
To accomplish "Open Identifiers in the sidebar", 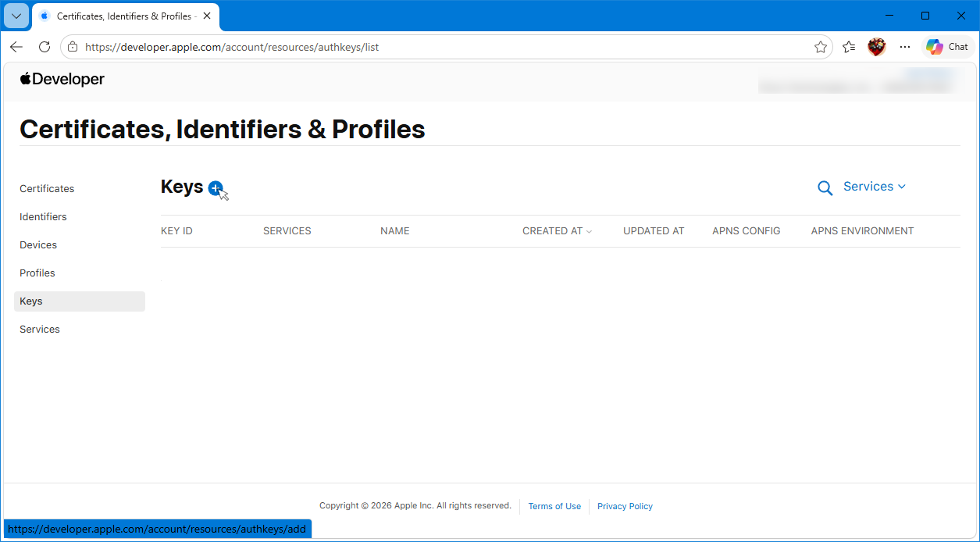I will pyautogui.click(x=43, y=217).
